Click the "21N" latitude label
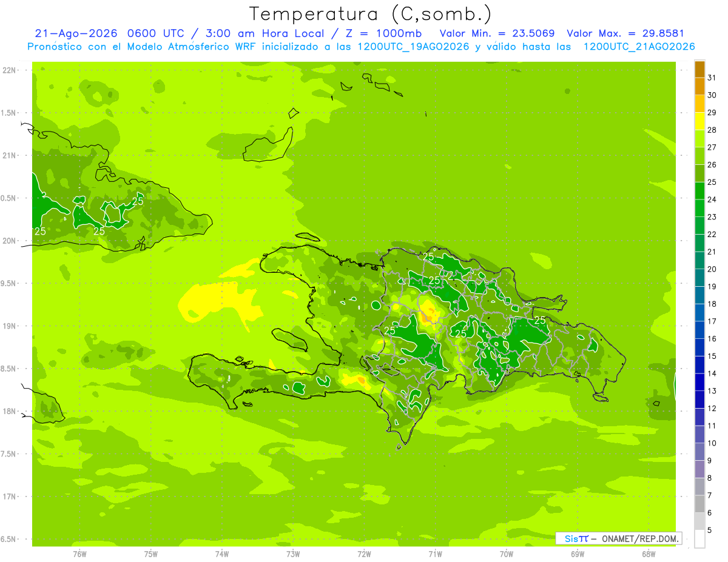Screen dimensions: 728x562 pos(10,156)
